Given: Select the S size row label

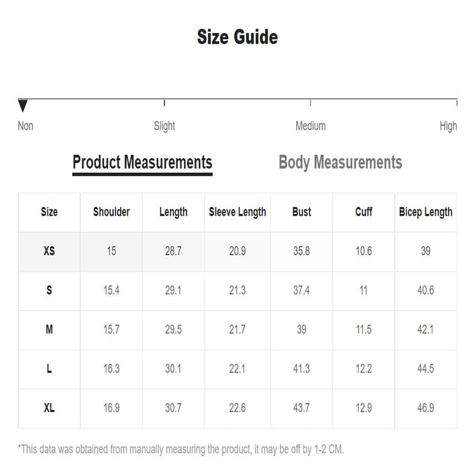Looking at the screenshot, I should [x=49, y=290].
